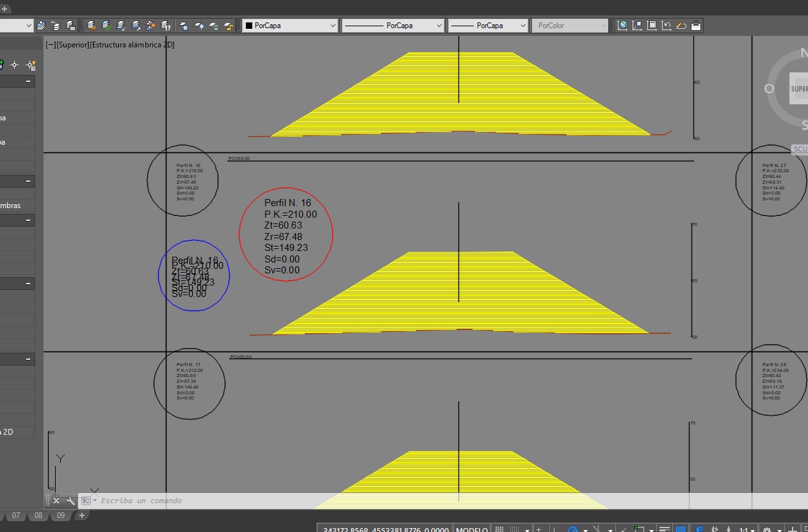This screenshot has width=808, height=532.
Task: Open the [Superior] view controls menu
Action: (72, 45)
